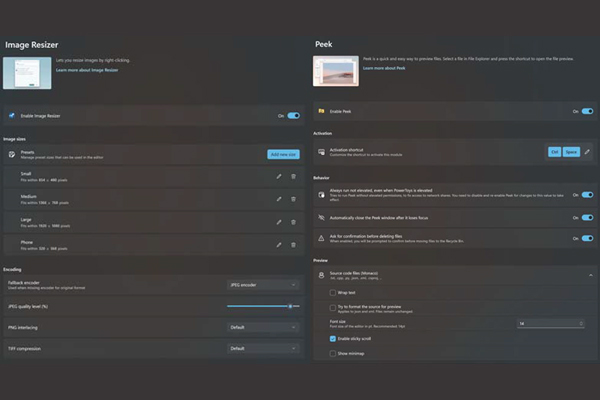Click the Small preset name text
The width and height of the screenshot is (600, 400).
tap(26, 174)
